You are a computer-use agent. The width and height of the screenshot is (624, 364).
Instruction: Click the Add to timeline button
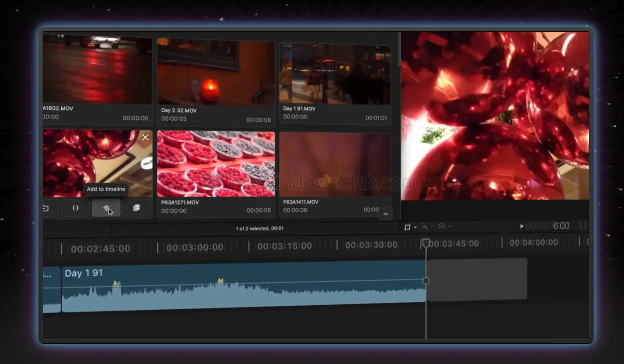coord(106,208)
